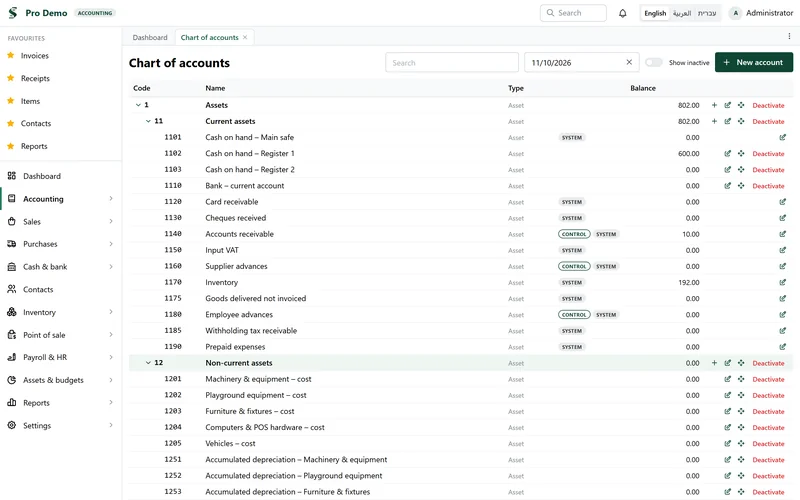
Task: Collapse the Current assets group 11
Action: (x=148, y=121)
